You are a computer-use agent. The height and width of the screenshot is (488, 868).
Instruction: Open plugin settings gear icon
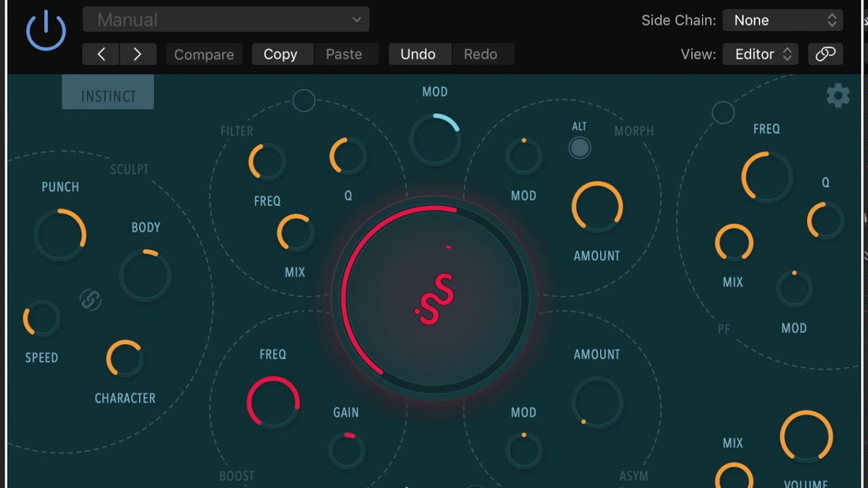pos(838,96)
